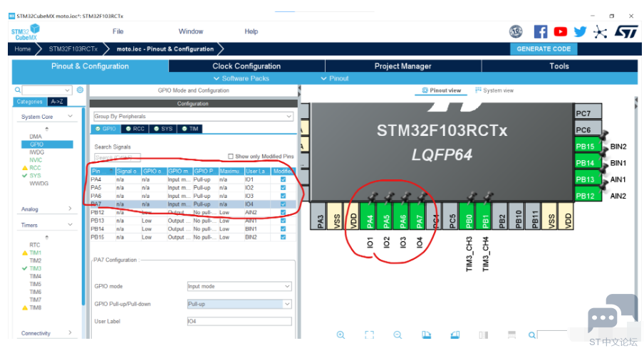Select the PB0 pin labeled TIM3_CH3
644x353 pixels.
(469, 216)
